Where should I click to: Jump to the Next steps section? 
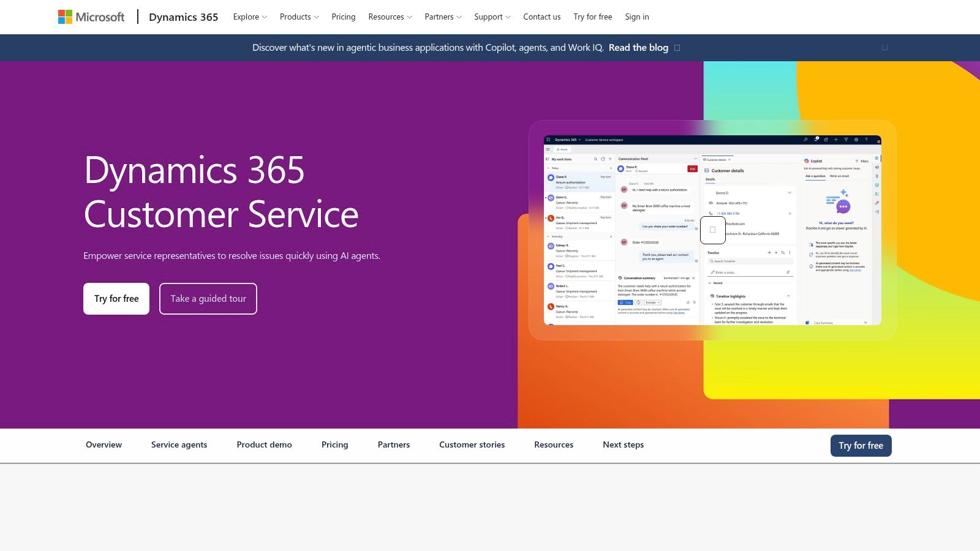pyautogui.click(x=623, y=445)
